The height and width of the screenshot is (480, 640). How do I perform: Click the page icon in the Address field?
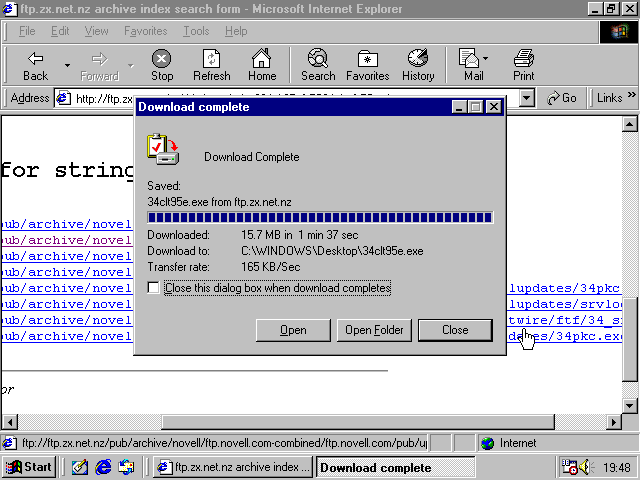[x=63, y=98]
